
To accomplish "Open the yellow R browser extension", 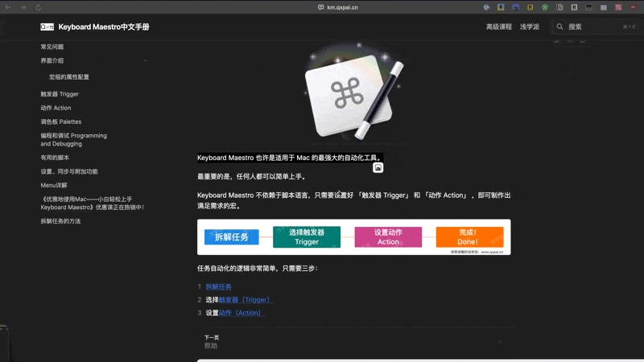I will 530,7.
